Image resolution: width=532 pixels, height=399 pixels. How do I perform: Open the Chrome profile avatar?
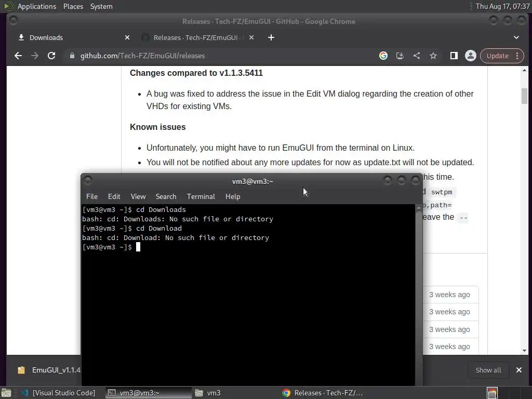(471, 56)
